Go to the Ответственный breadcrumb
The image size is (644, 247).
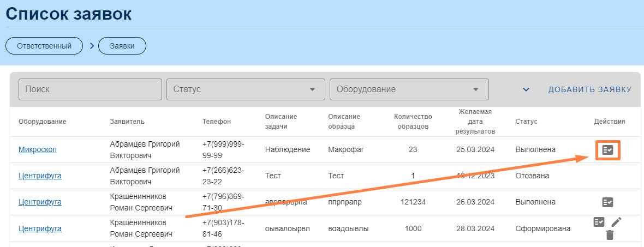pos(44,46)
